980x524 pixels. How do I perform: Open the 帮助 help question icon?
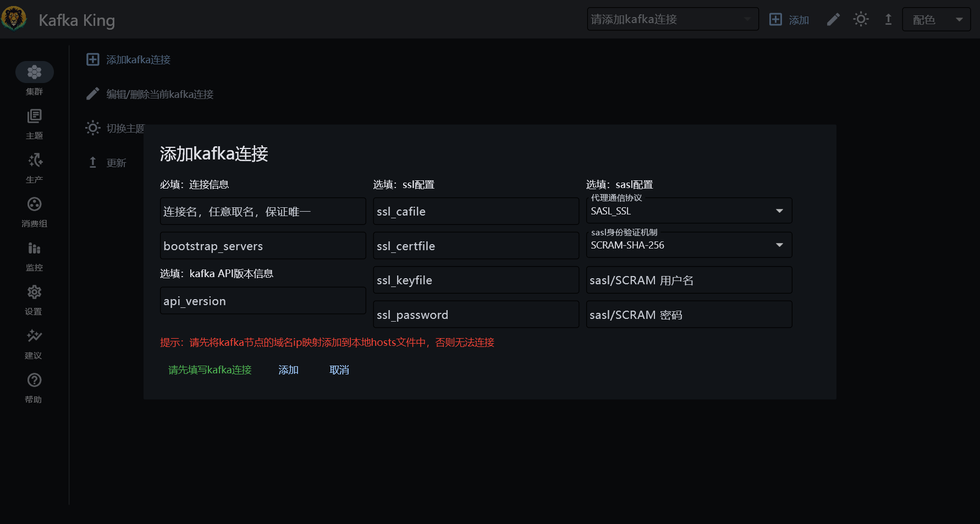pos(34,380)
